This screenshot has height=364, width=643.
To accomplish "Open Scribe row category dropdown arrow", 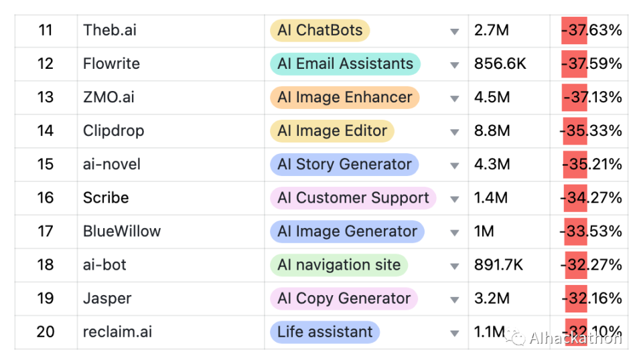I will tap(455, 199).
